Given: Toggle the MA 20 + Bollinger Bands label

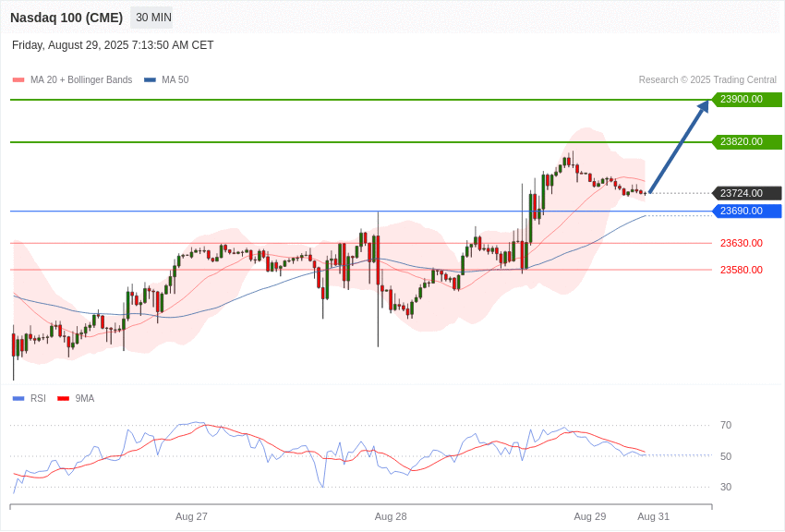Looking at the screenshot, I should pos(81,80).
